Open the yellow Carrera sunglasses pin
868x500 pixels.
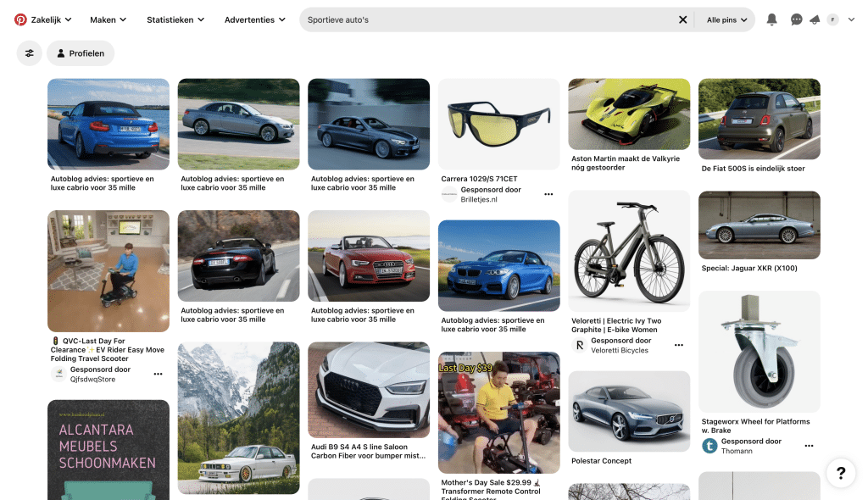point(498,124)
